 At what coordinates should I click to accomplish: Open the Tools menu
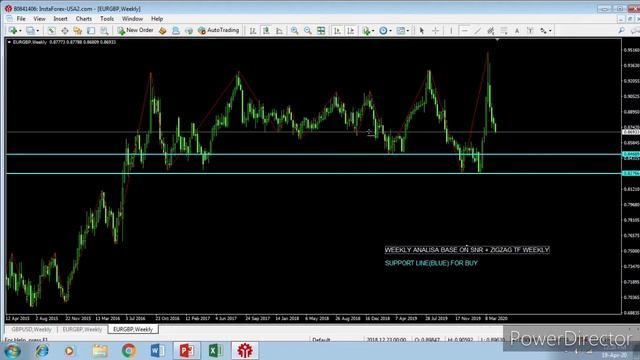(x=107, y=19)
